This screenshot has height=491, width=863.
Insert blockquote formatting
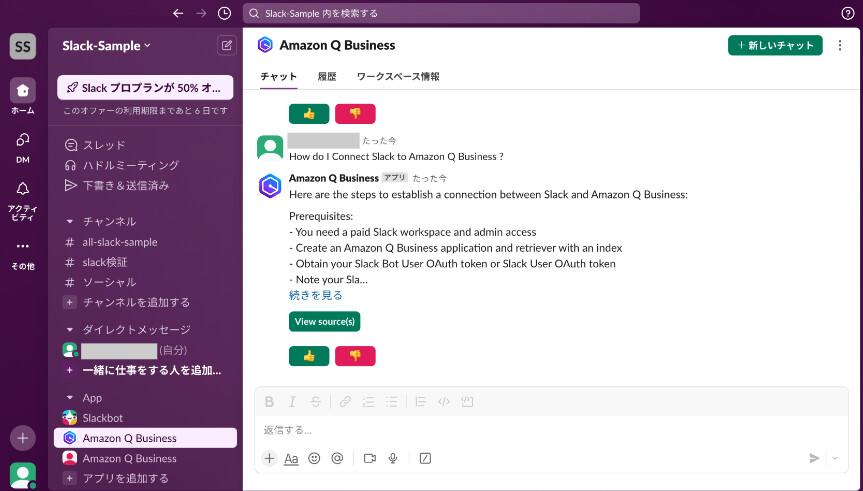(420, 402)
